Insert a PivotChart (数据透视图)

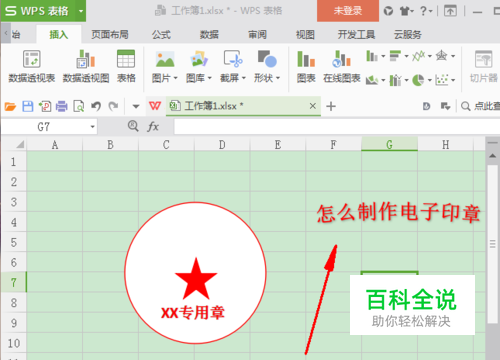pyautogui.click(x=86, y=66)
